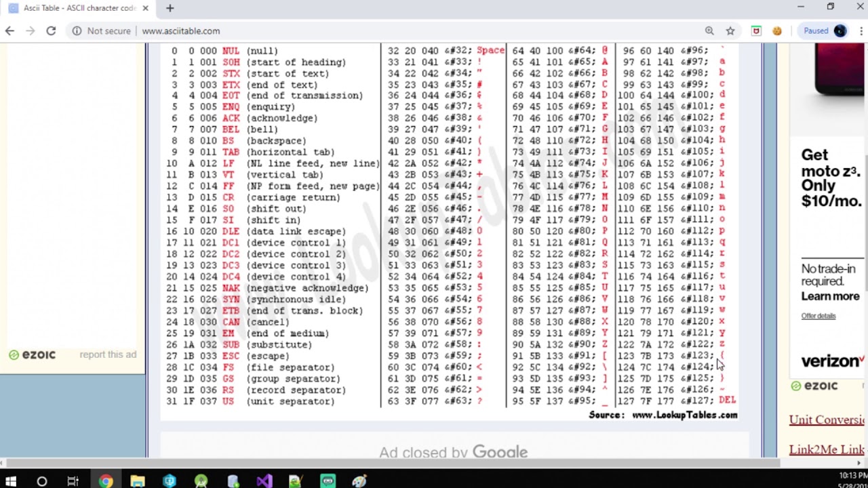The image size is (868, 488).
Task: Open the cookie extension
Action: point(777,30)
